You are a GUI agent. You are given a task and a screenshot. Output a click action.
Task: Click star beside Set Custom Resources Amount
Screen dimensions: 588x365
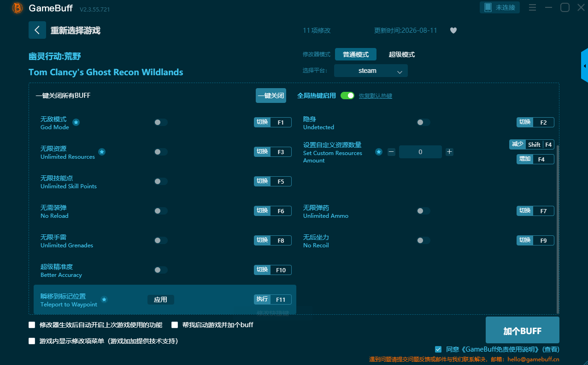click(378, 152)
